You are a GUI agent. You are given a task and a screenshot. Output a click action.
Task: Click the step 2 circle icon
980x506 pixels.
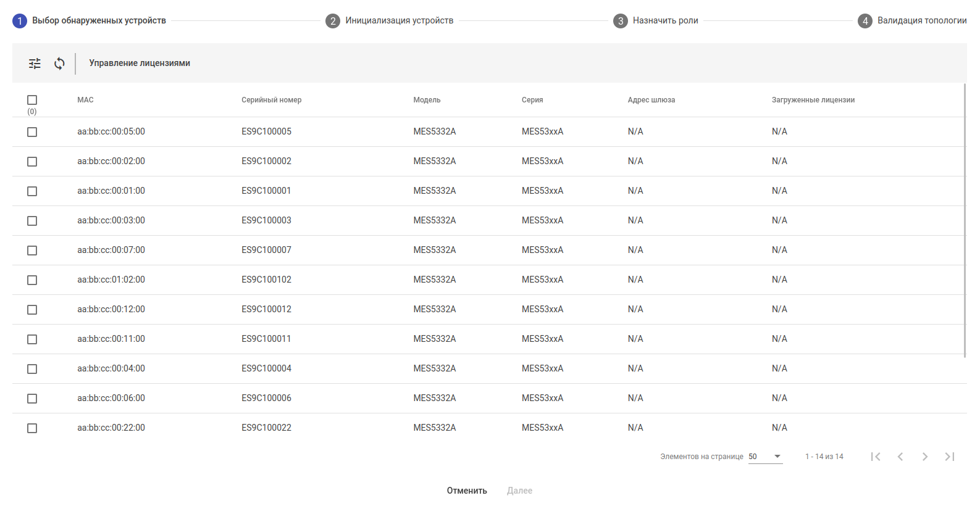pos(333,21)
